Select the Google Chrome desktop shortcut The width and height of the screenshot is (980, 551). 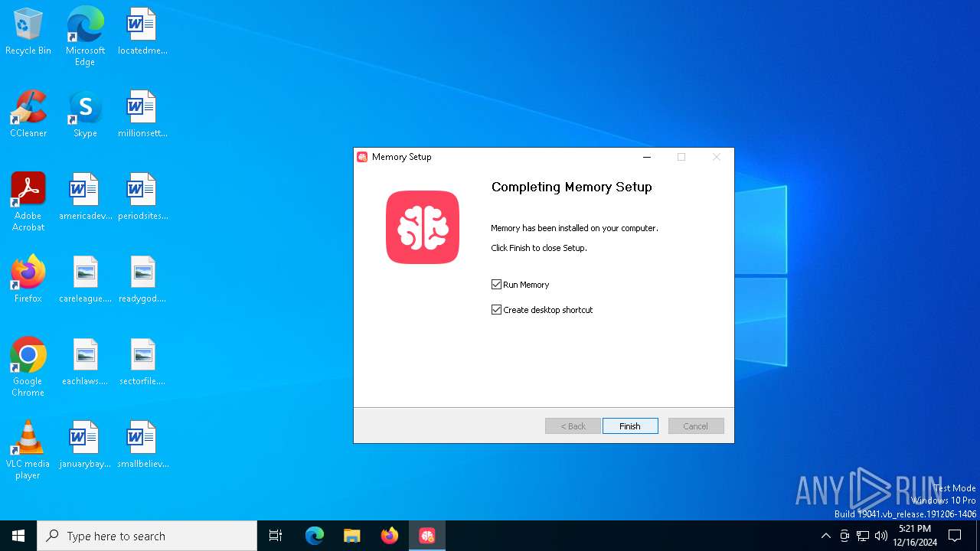click(x=28, y=367)
